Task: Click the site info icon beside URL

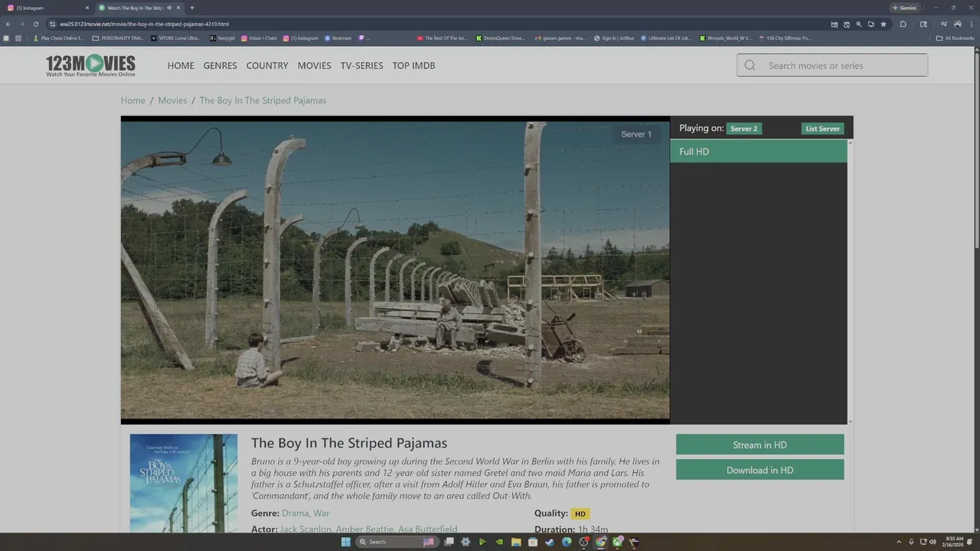Action: pos(52,24)
